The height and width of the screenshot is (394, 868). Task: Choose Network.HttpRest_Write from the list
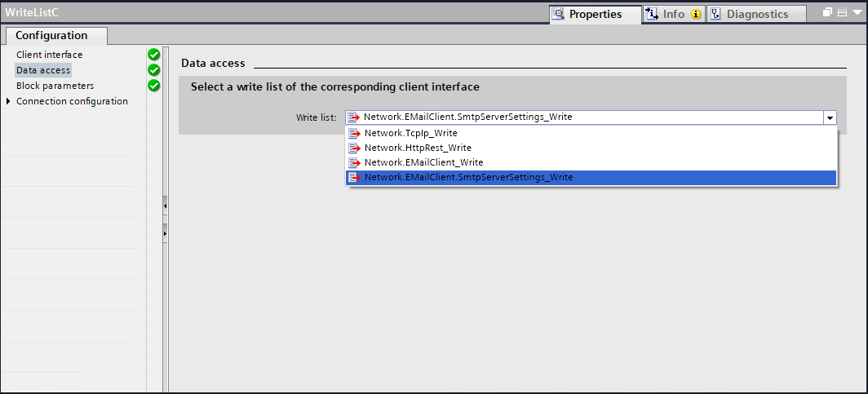point(418,148)
